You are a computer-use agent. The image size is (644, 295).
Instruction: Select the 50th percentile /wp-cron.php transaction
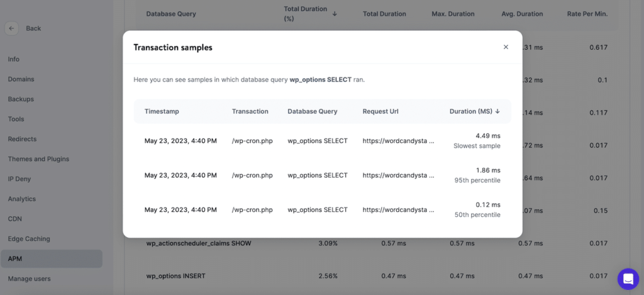coord(252,210)
